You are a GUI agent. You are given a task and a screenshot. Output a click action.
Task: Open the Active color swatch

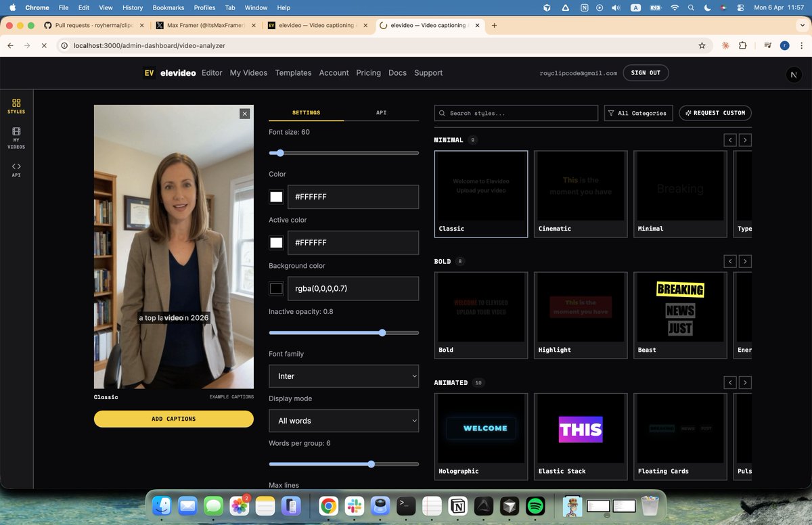(x=276, y=243)
